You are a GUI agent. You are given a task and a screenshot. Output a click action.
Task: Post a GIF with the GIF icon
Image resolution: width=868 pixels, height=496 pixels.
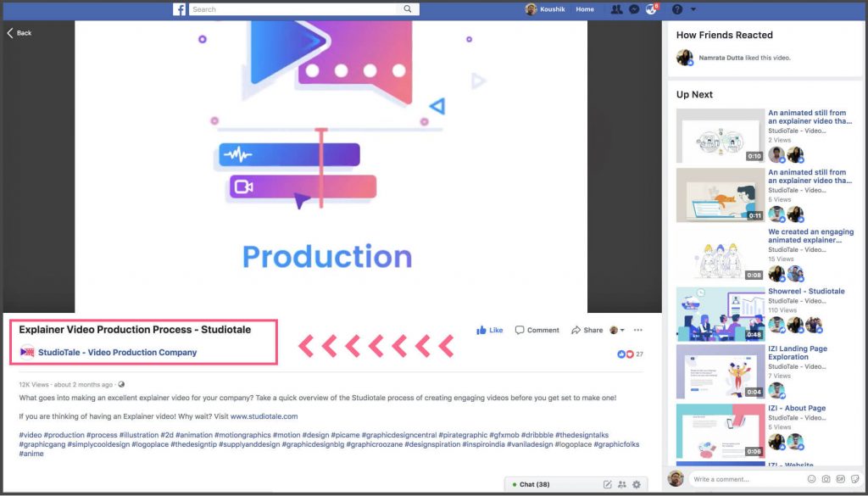point(840,479)
